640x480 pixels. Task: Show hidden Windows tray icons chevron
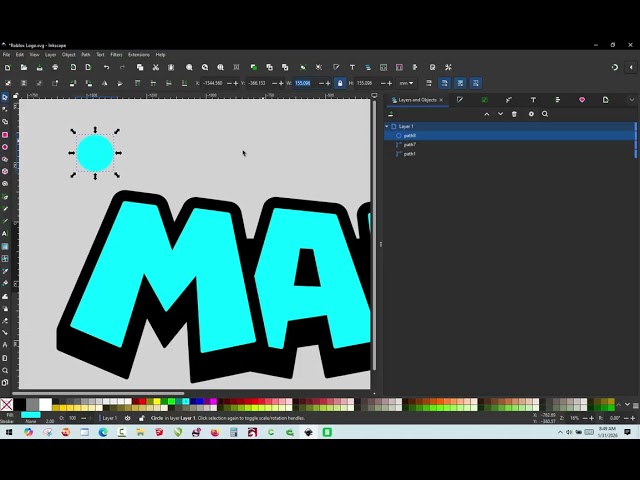click(560, 432)
